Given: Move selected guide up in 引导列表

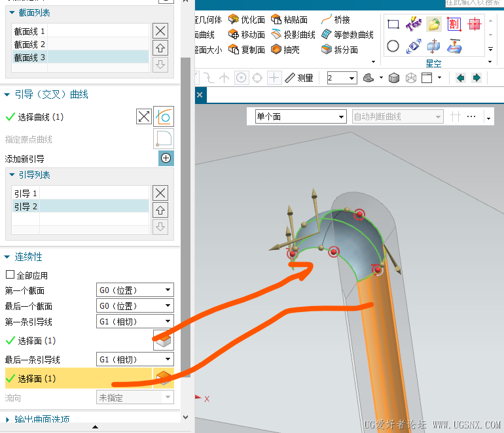Looking at the screenshot, I should [x=160, y=211].
